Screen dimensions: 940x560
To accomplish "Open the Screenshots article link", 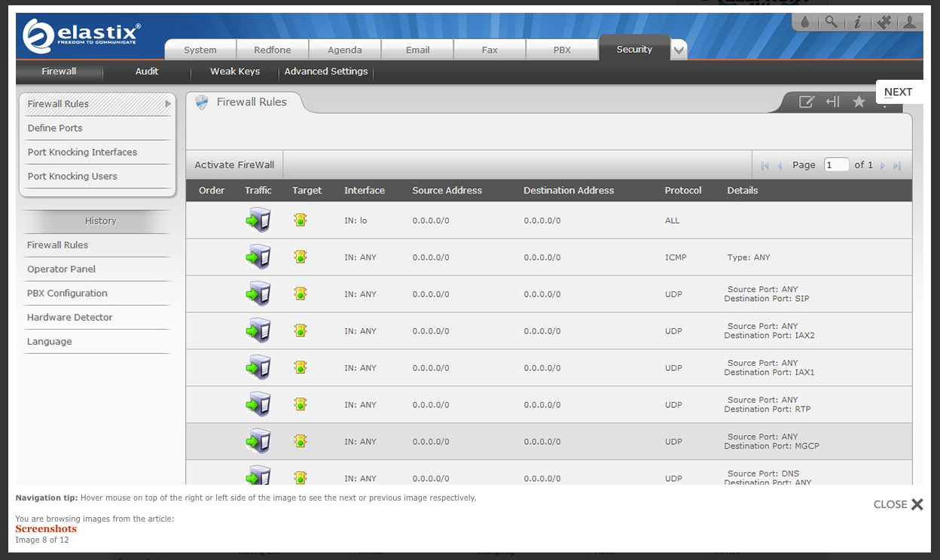I will pyautogui.click(x=46, y=528).
